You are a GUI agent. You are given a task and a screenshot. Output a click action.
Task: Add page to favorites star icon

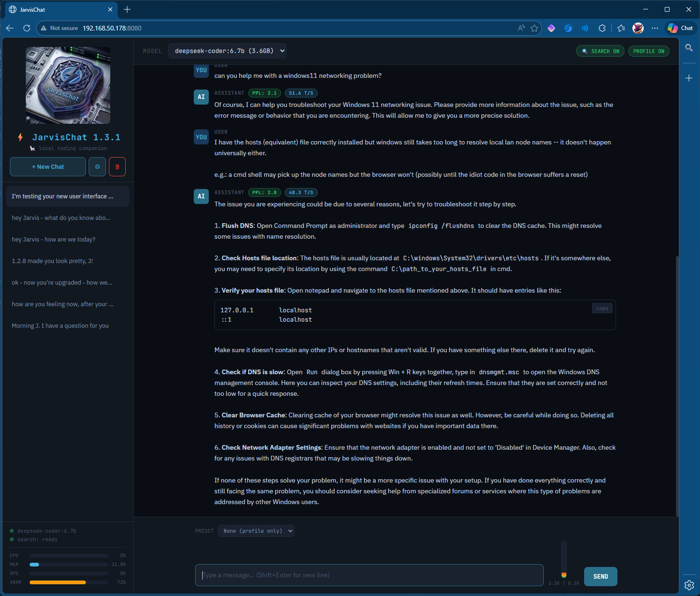534,28
